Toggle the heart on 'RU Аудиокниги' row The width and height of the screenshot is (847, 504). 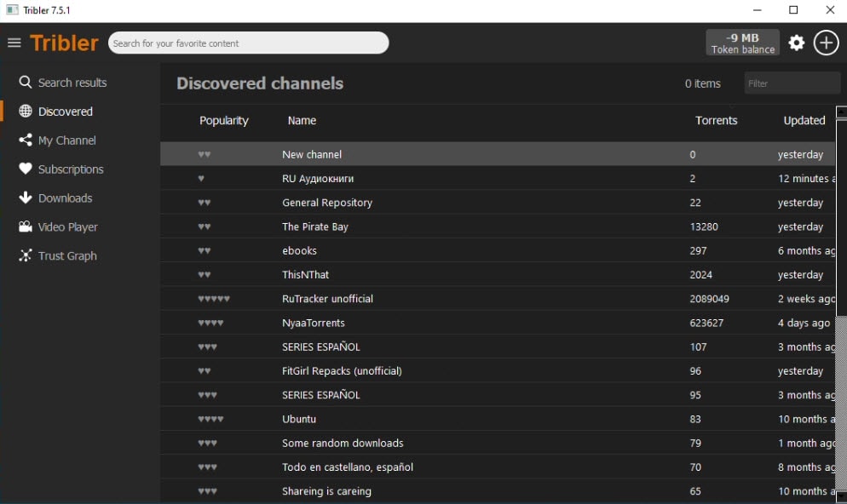pyautogui.click(x=201, y=179)
